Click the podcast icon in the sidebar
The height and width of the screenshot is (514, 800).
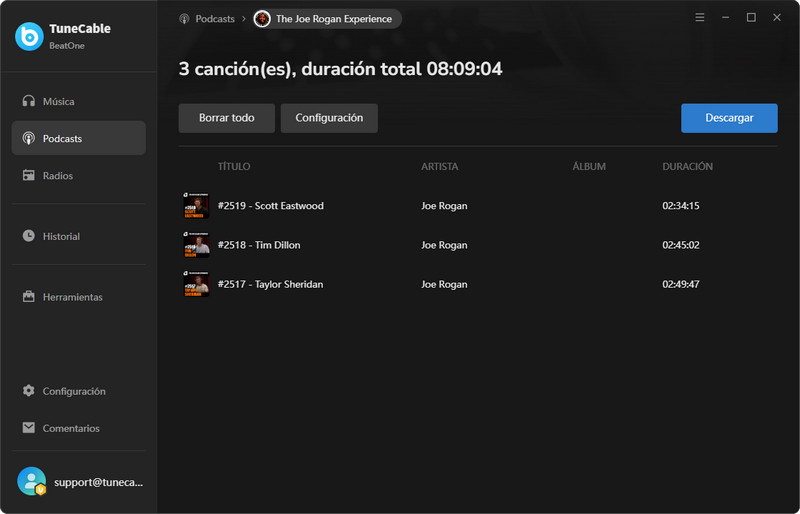coord(29,138)
